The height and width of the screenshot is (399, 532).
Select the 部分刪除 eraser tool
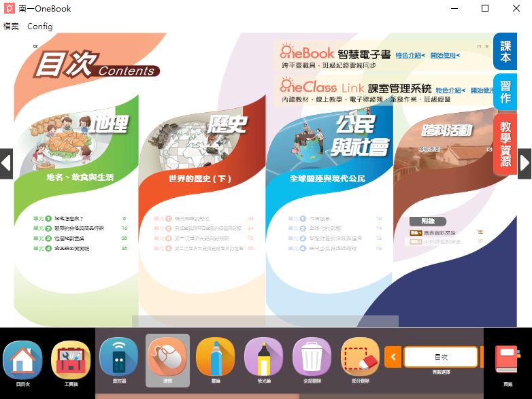(361, 358)
